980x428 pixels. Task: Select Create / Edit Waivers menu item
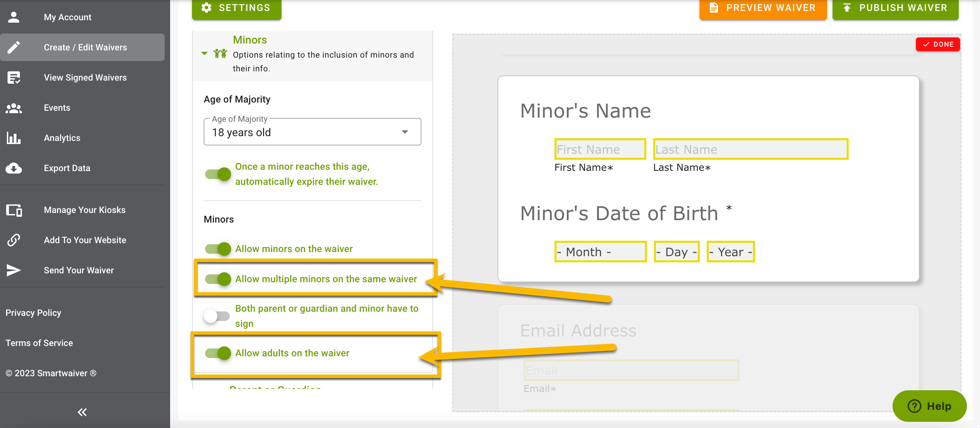82,47
